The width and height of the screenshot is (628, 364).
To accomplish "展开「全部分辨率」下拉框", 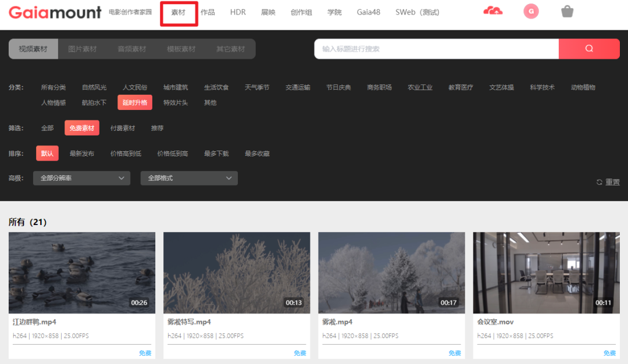I will (81, 178).
